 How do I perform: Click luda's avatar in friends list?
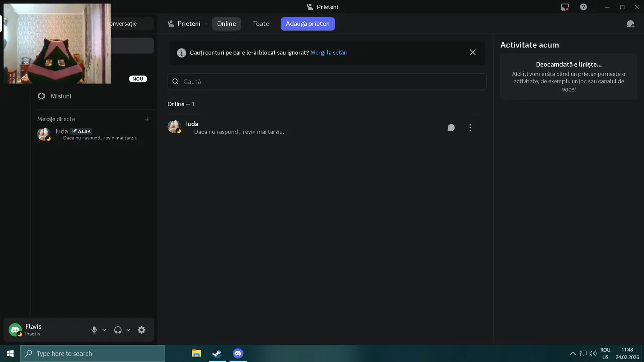pyautogui.click(x=174, y=127)
